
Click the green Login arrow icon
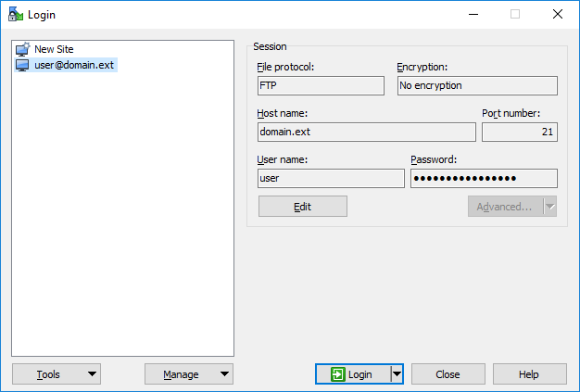tap(338, 374)
